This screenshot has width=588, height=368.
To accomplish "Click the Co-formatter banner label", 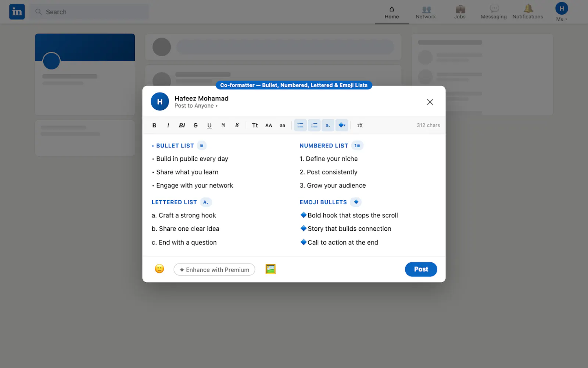I will pos(294,85).
